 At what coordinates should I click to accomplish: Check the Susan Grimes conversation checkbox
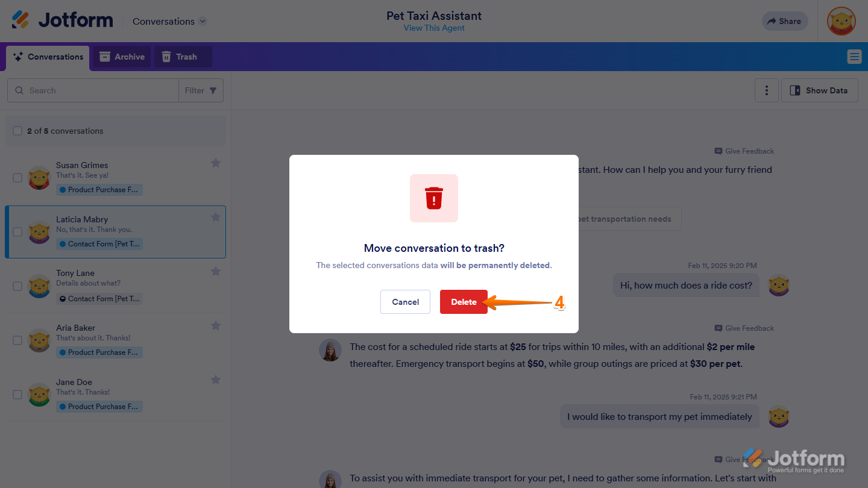point(17,178)
